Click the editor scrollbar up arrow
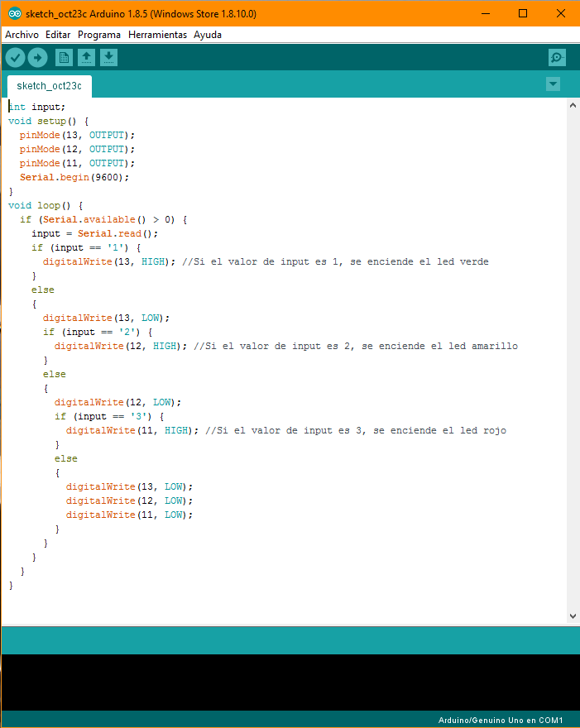Viewport: 580px width, 728px height. pos(573,106)
